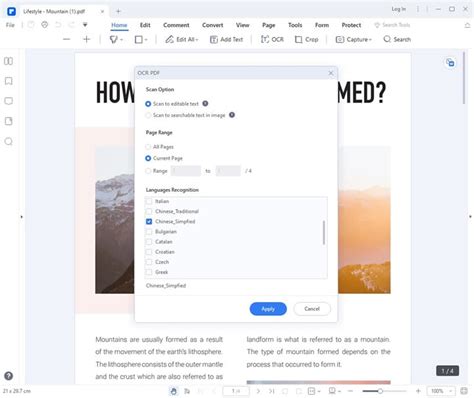Switch to the Protect tab
This screenshot has height=398, width=474.
point(351,25)
